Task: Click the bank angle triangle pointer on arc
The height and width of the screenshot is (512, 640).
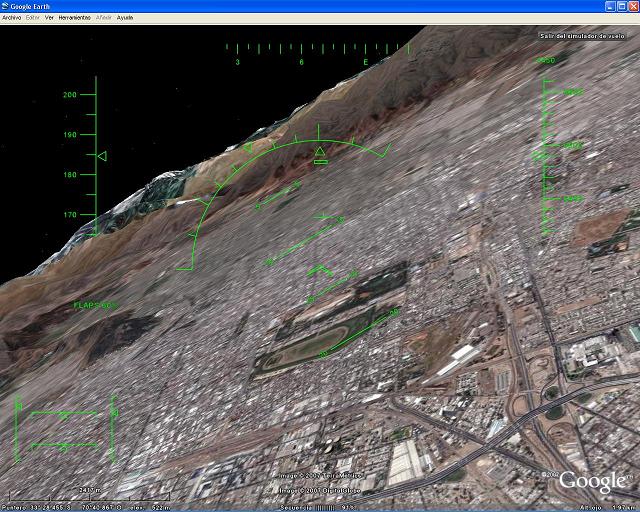Action: [320, 152]
